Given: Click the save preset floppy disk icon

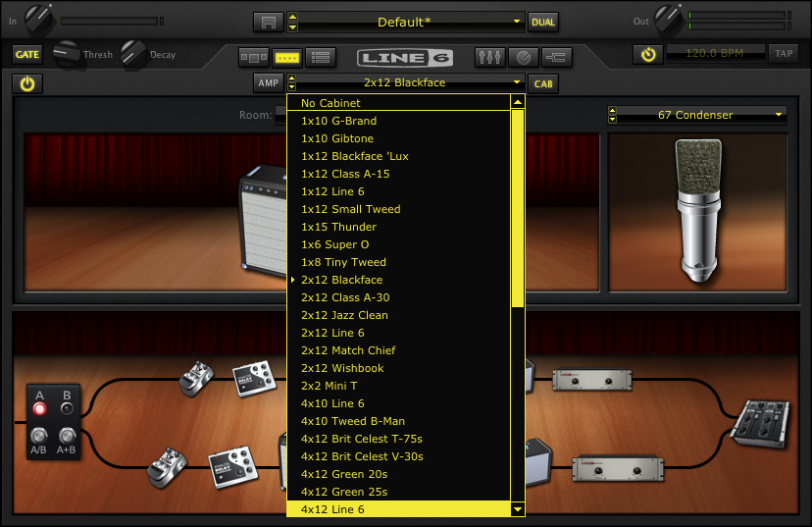Looking at the screenshot, I should [x=267, y=22].
